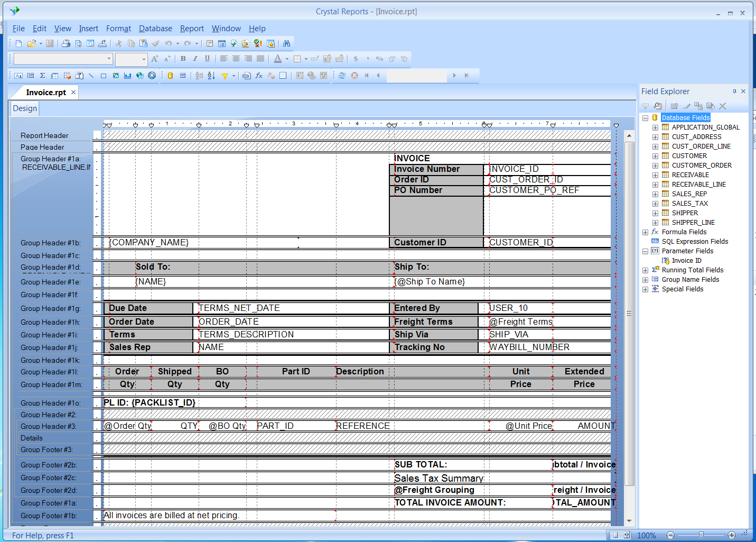Open Record Sort Expert A-Z icon
Image resolution: width=756 pixels, height=542 pixels.
click(211, 76)
